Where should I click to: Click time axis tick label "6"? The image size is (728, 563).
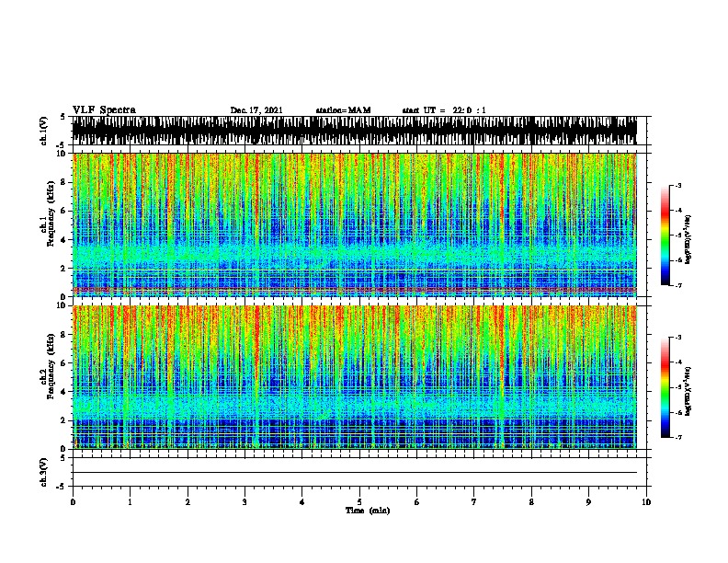[417, 502]
